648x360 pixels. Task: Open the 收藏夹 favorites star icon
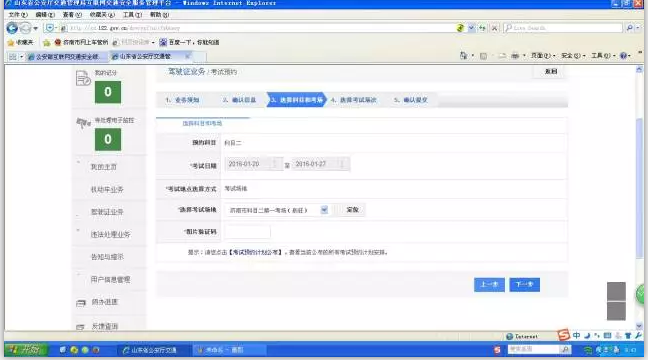(x=11, y=43)
